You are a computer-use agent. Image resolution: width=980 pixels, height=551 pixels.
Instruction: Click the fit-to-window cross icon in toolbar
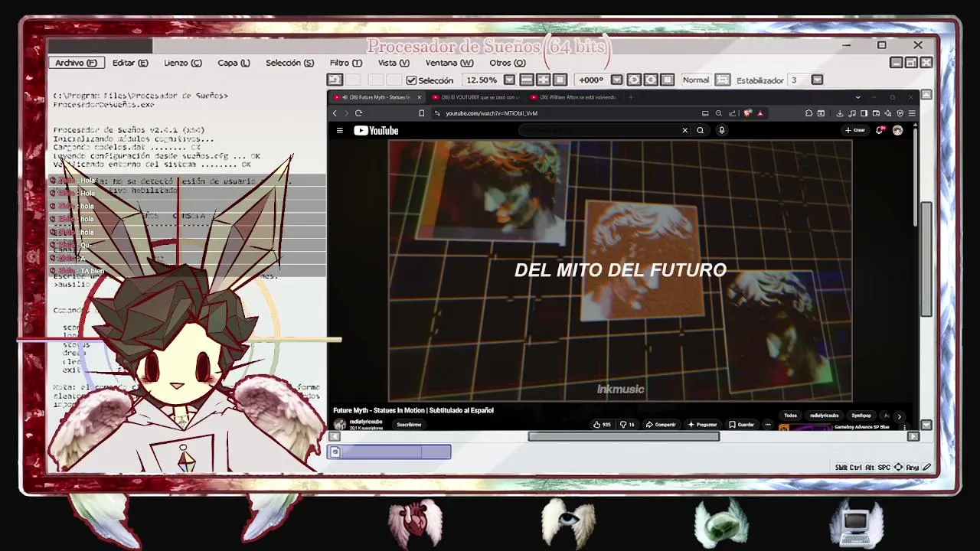pos(544,80)
